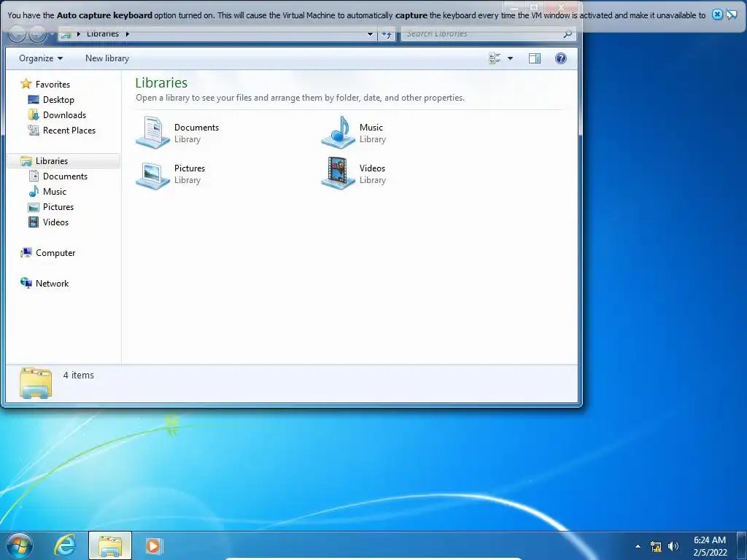
Task: Expand breadcrumb arrow before Libraries
Action: click(79, 34)
